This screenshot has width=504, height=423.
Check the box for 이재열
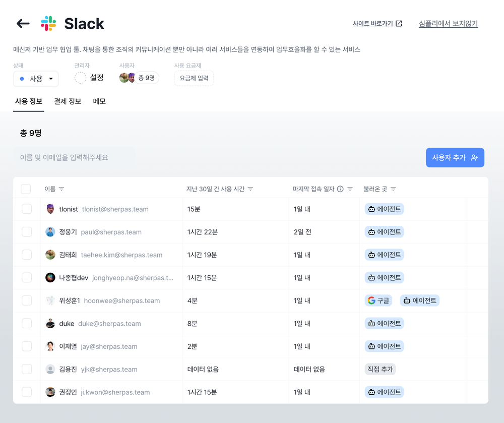click(x=27, y=346)
